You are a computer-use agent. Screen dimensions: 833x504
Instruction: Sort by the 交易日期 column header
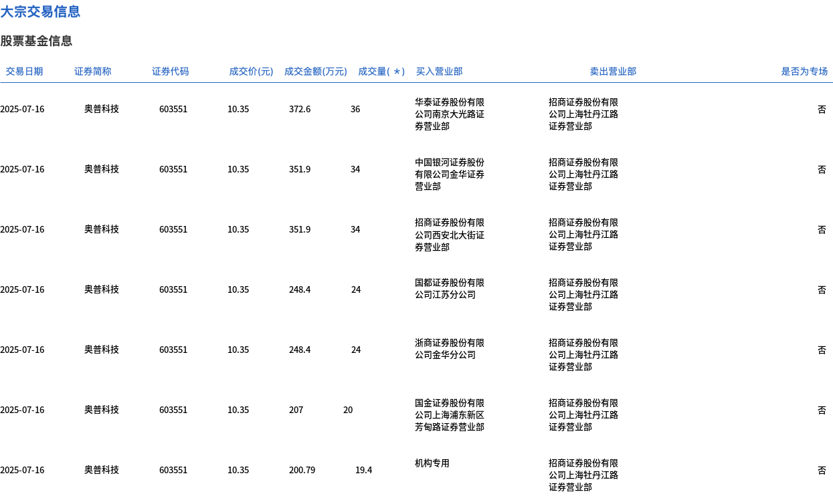24,72
